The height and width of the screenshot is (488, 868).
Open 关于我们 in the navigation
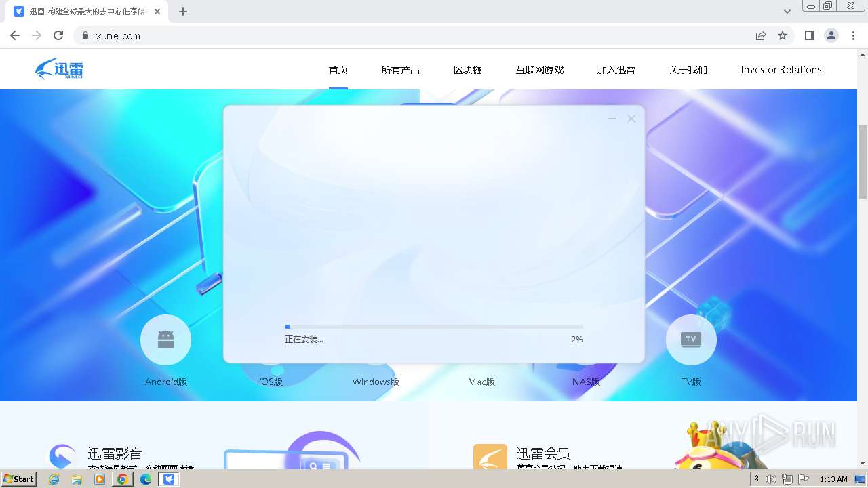(688, 70)
